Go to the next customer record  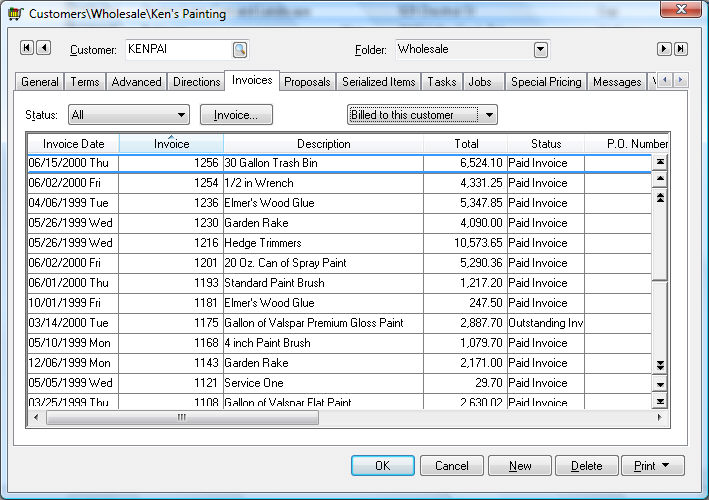(663, 49)
